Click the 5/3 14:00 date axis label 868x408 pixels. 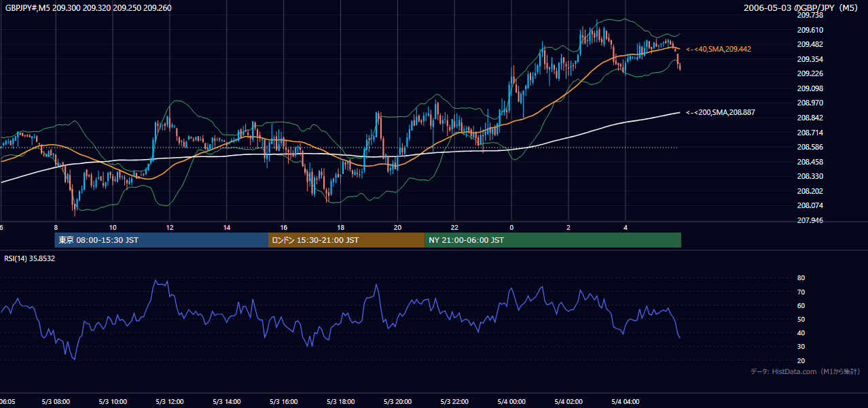tap(227, 402)
